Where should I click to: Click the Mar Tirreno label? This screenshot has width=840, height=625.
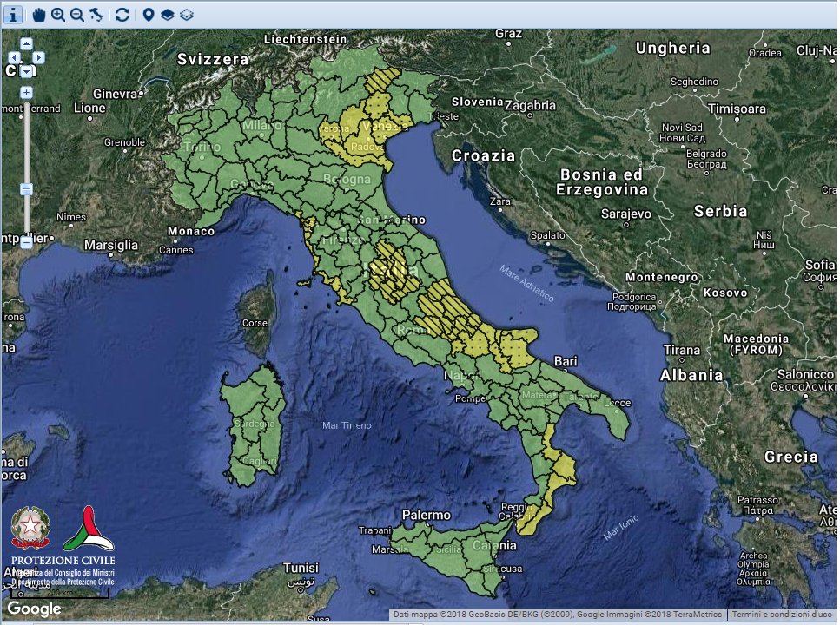347,425
